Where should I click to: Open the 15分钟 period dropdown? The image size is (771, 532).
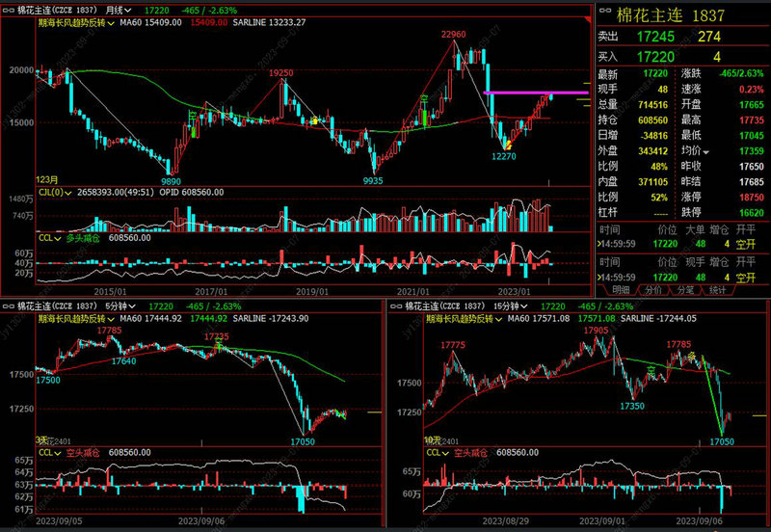tap(523, 306)
